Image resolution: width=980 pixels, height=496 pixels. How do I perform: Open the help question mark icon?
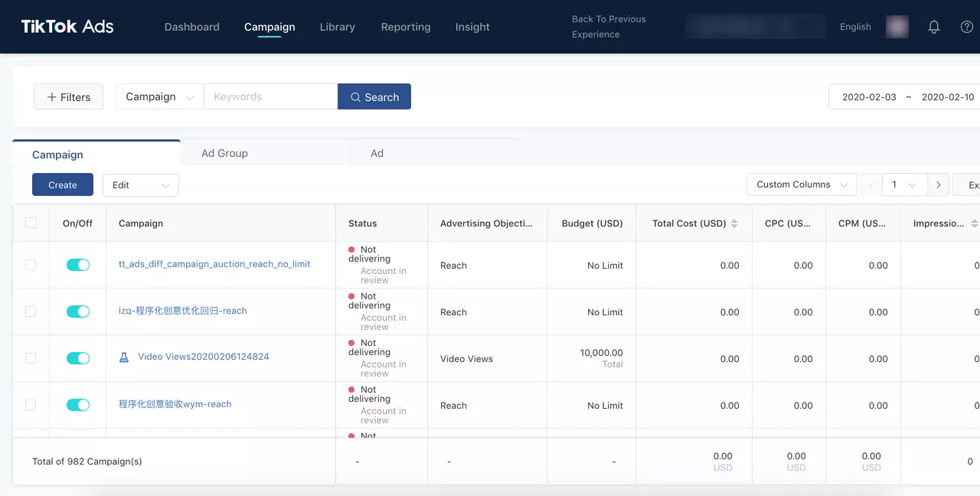pos(967,27)
